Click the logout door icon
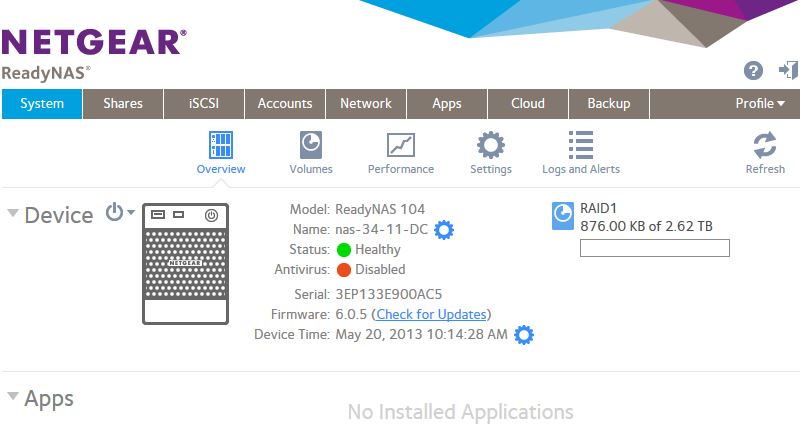Screen dimensions: 803x435 pyautogui.click(x=789, y=70)
